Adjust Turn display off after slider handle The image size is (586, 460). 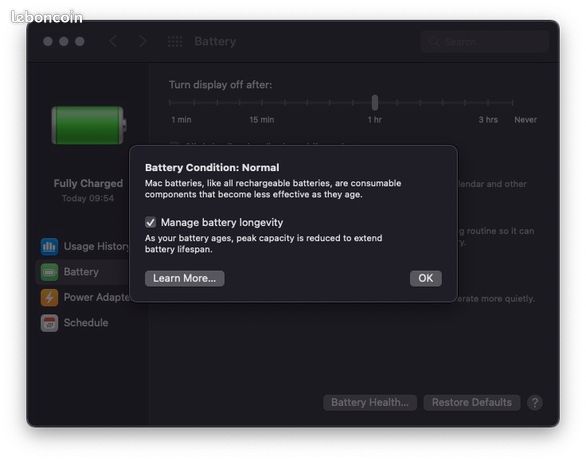click(375, 102)
